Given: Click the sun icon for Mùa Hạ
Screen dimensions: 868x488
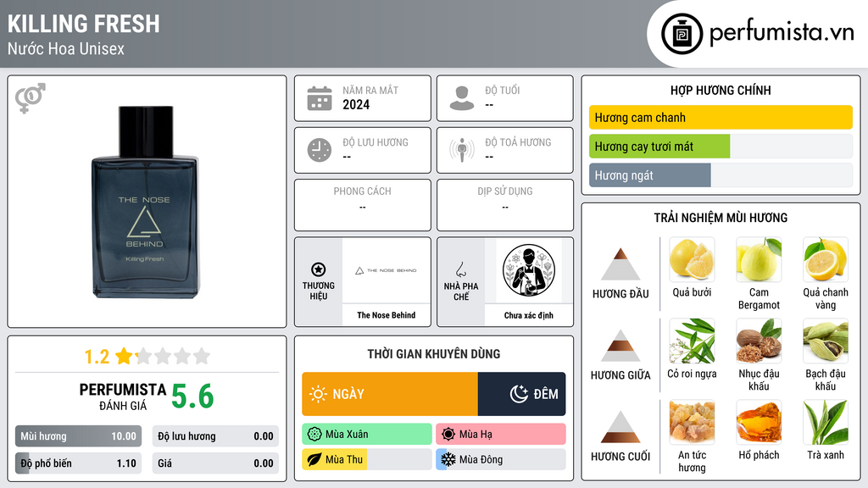Looking at the screenshot, I should click(448, 435).
